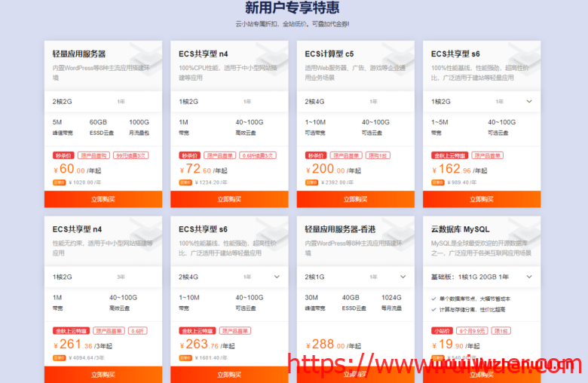This screenshot has height=383, width=588.
Task: Click the 99元续费3次 tag on 轻量应用服务器 card
Action: click(x=130, y=155)
